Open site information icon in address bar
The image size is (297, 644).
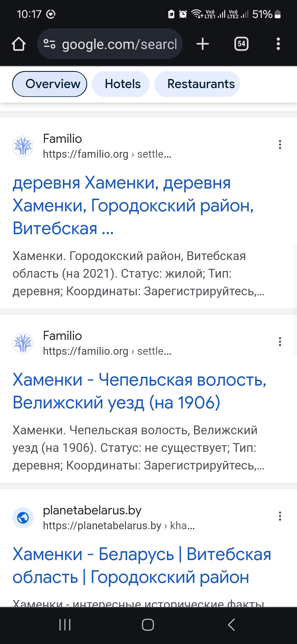coord(50,44)
